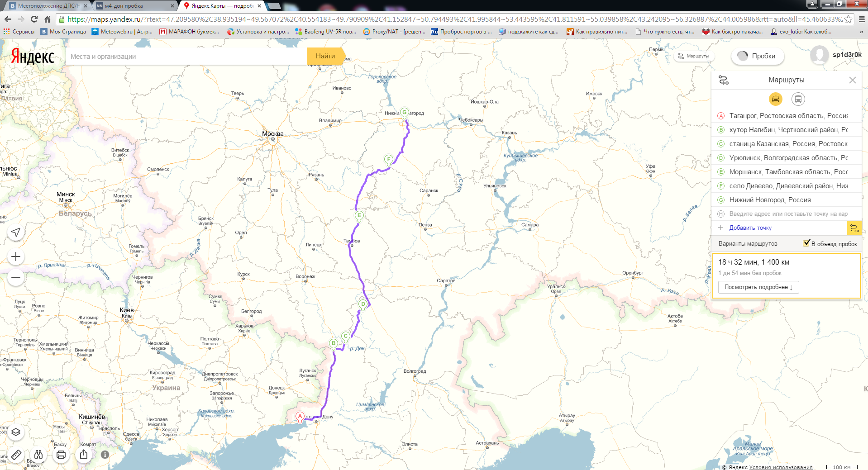The height and width of the screenshot is (470, 868).
Task: Zoom out with the map minus button
Action: coord(16,277)
